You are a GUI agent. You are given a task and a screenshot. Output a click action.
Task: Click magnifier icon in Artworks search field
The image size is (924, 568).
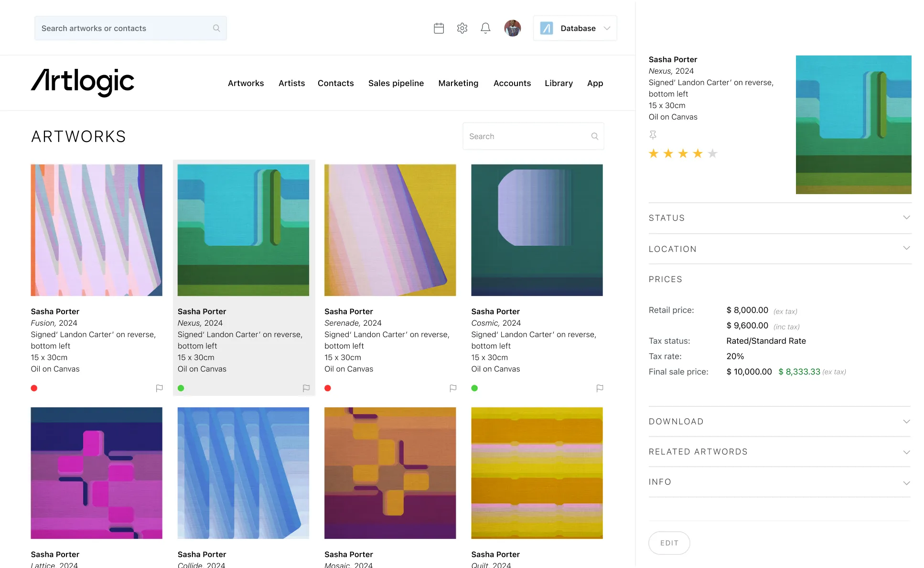595,136
